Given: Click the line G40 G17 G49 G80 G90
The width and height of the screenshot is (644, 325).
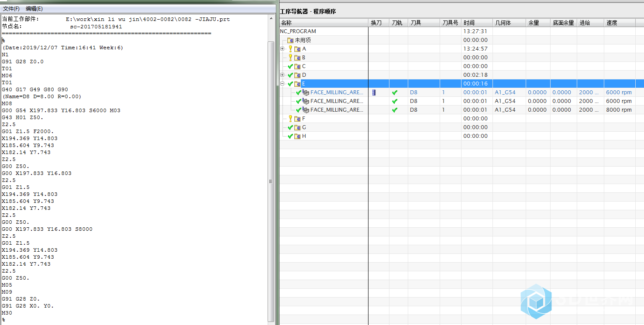Looking at the screenshot, I should coord(35,89).
